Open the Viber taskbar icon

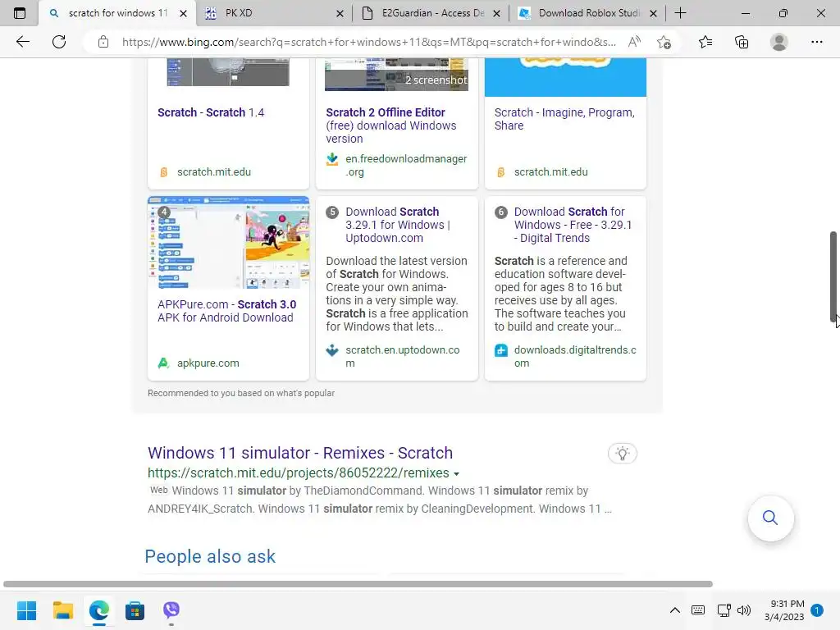[171, 610]
